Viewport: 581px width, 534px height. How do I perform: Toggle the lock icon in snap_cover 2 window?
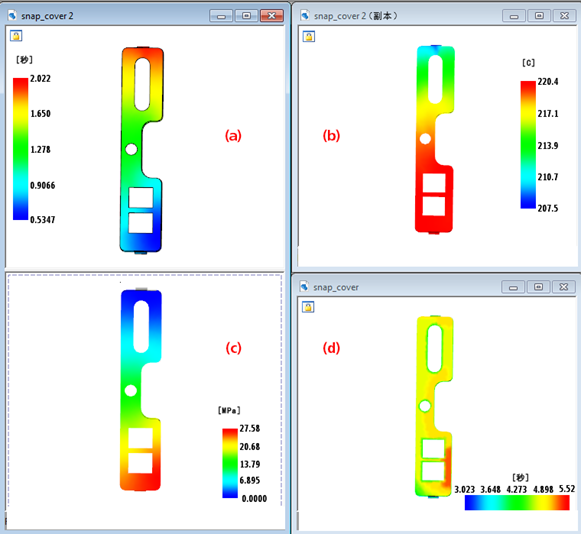16,36
